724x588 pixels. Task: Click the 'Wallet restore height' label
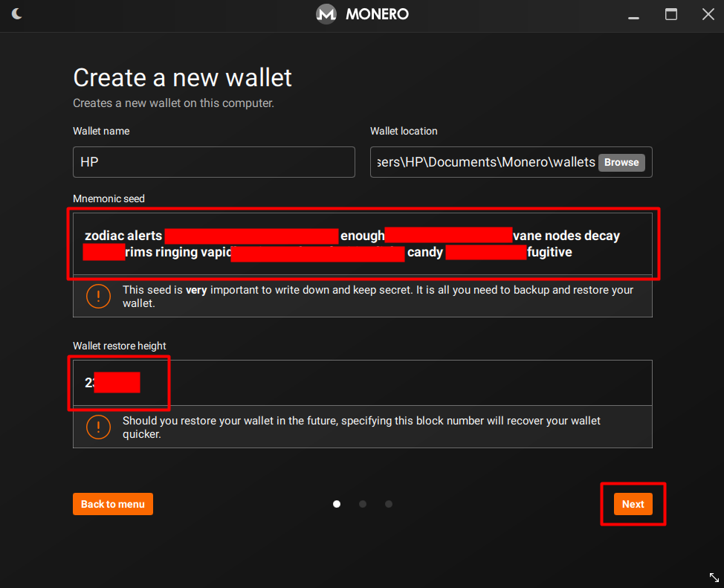click(119, 346)
